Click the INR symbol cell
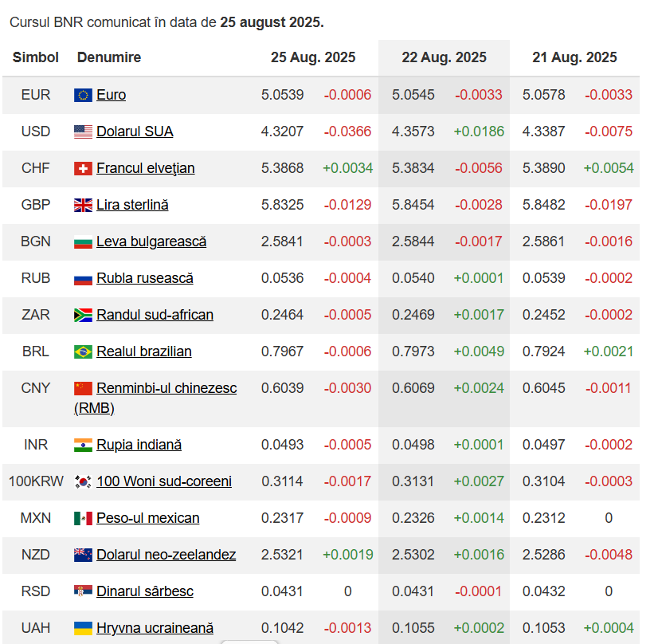 [x=36, y=445]
